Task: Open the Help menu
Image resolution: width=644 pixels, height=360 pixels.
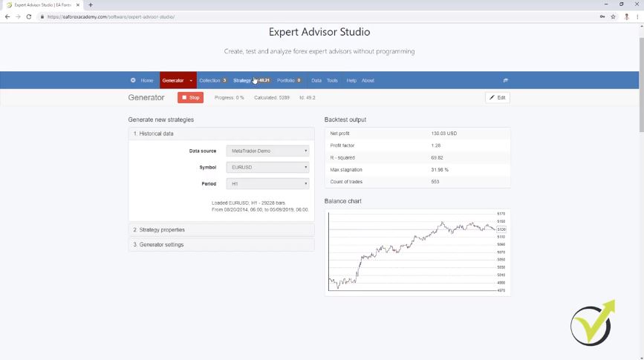Action: pyautogui.click(x=351, y=80)
